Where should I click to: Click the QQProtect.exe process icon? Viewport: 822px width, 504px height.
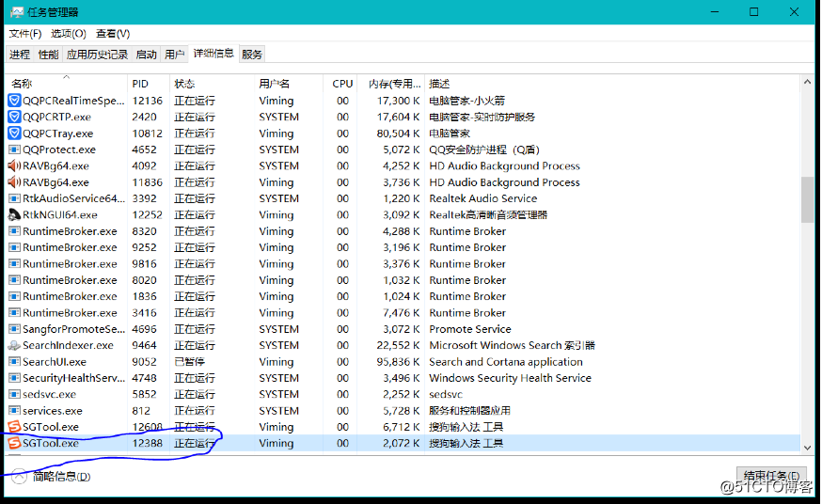15,150
